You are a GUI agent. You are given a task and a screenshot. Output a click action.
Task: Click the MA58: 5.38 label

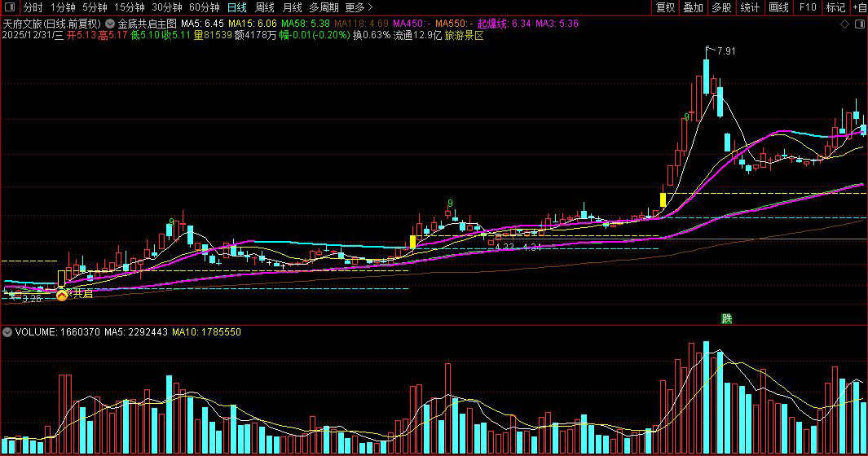click(x=306, y=24)
